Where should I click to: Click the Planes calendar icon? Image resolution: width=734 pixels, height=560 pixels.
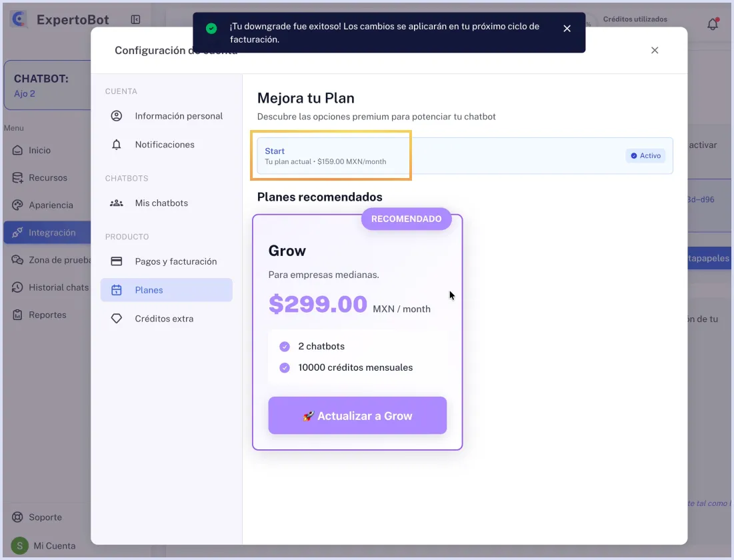click(117, 290)
